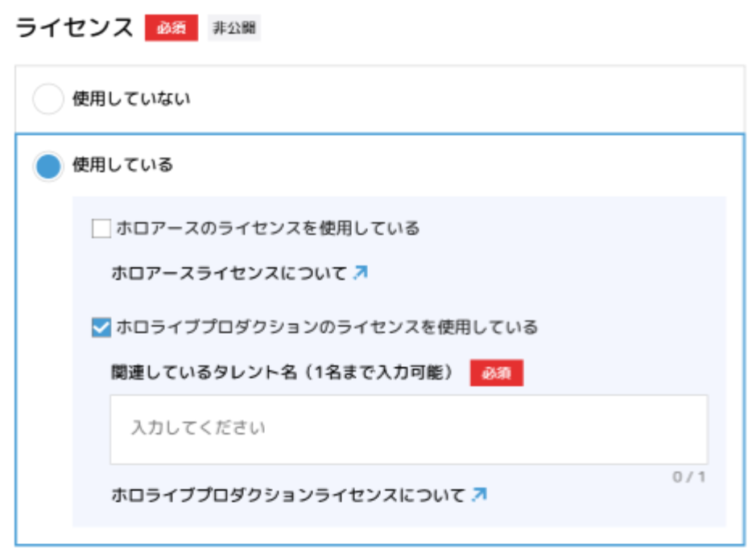
Task: Open the ホロライブプロダクションライセンスについて link
Action: (x=288, y=495)
